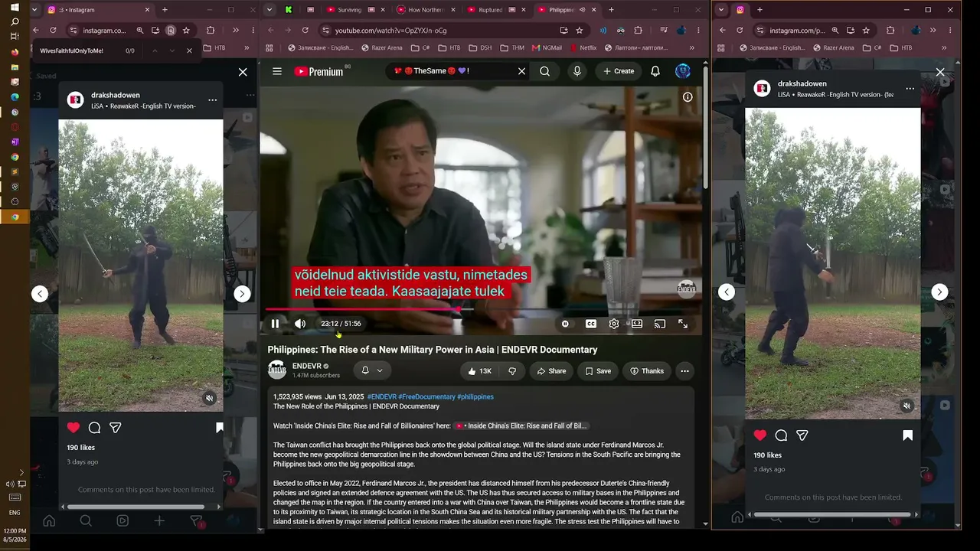980x551 pixels.
Task: Open the THM bookmarks folder
Action: (x=512, y=47)
